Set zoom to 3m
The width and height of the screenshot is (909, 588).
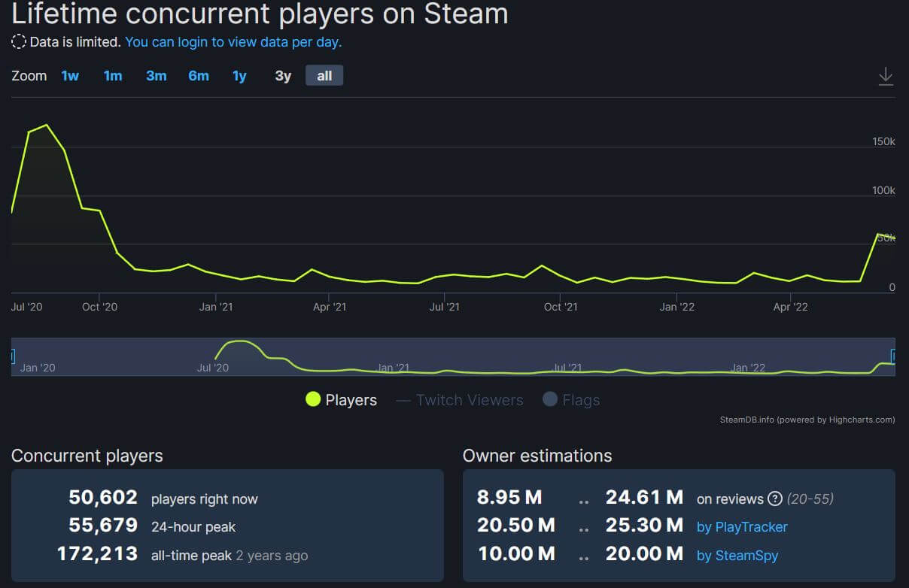pyautogui.click(x=156, y=76)
